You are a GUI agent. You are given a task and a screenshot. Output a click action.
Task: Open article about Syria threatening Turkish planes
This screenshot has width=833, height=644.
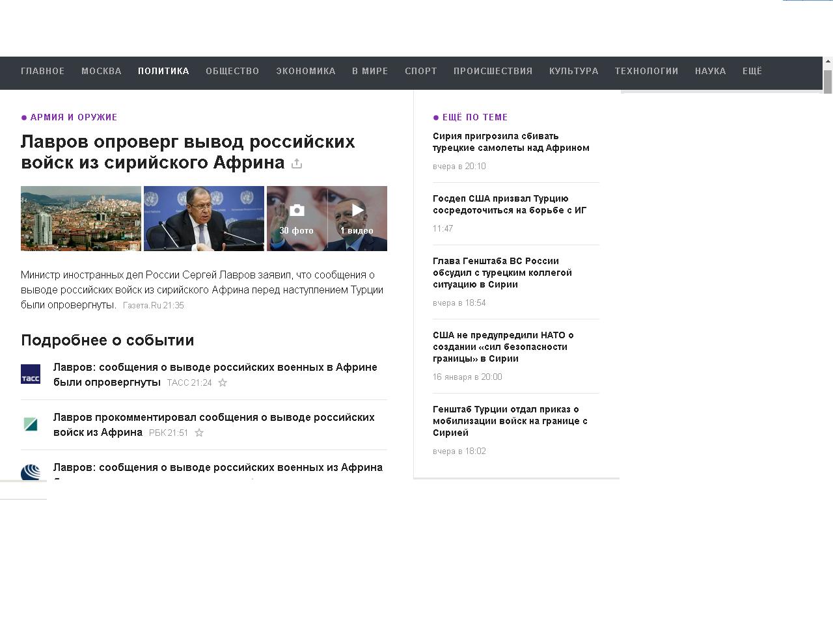tap(511, 142)
